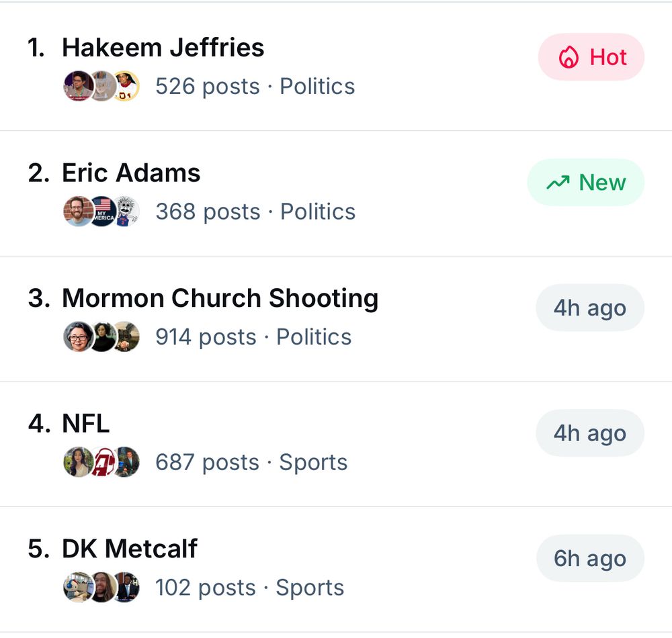The height and width of the screenshot is (638, 672).
Task: Select the Sports category under NFL
Action: point(312,462)
